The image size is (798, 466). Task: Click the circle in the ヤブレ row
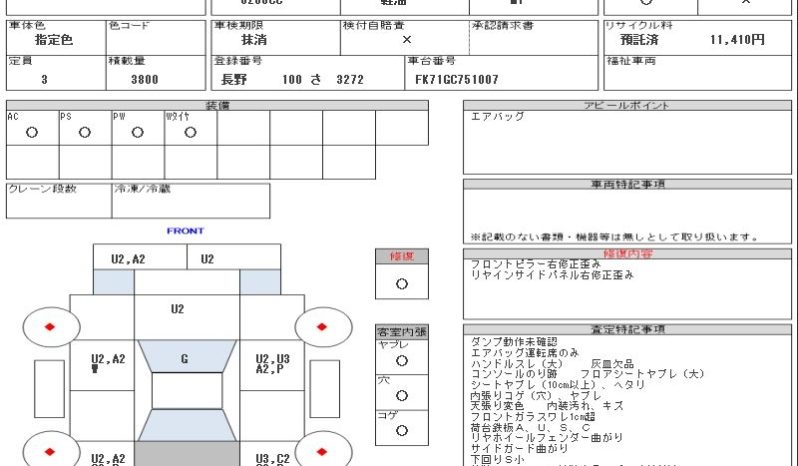pos(402,361)
